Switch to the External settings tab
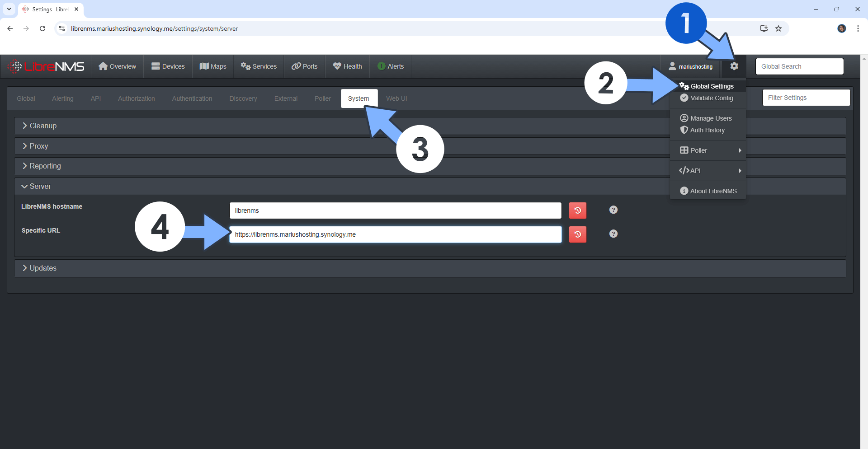The width and height of the screenshot is (868, 449). pos(286,98)
